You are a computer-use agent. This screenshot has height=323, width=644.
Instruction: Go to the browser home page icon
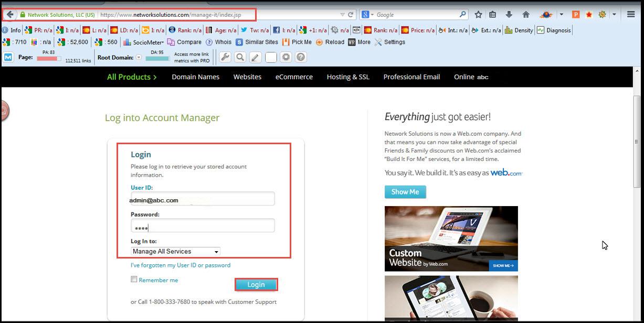pos(526,15)
